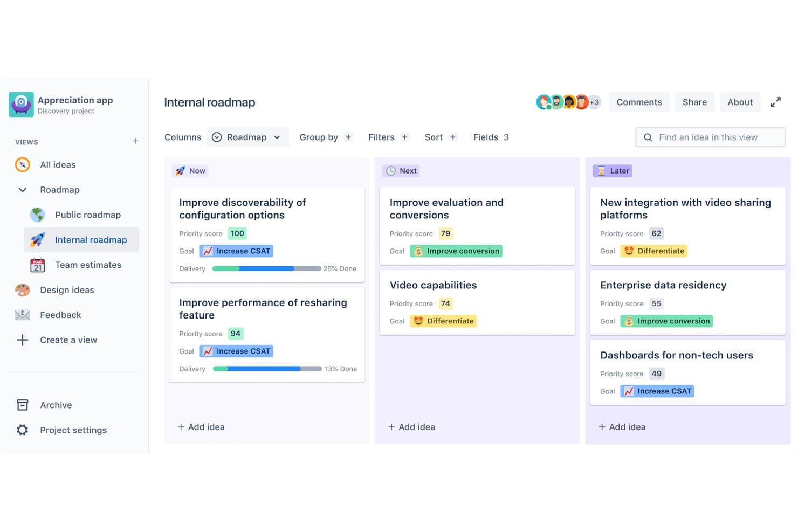This screenshot has width=798, height=532.
Task: Click the calendar icon beside Team estimates
Action: point(38,265)
